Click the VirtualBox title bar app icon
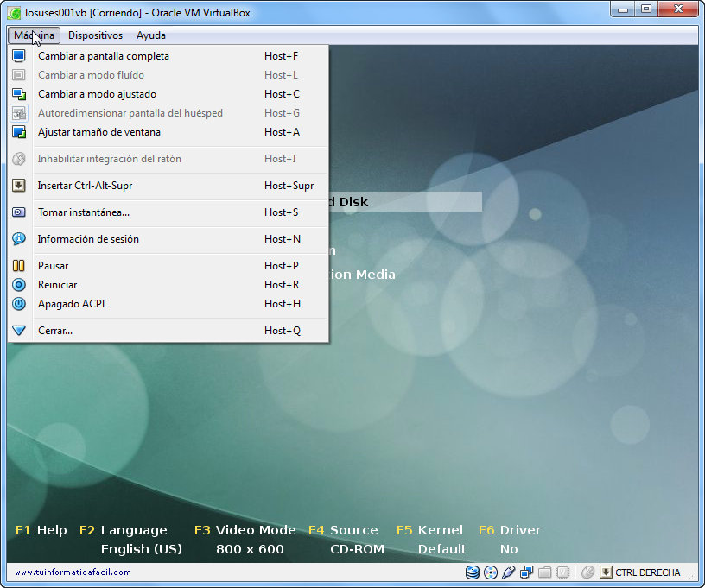Viewport: 705px width, 588px height. [14, 13]
